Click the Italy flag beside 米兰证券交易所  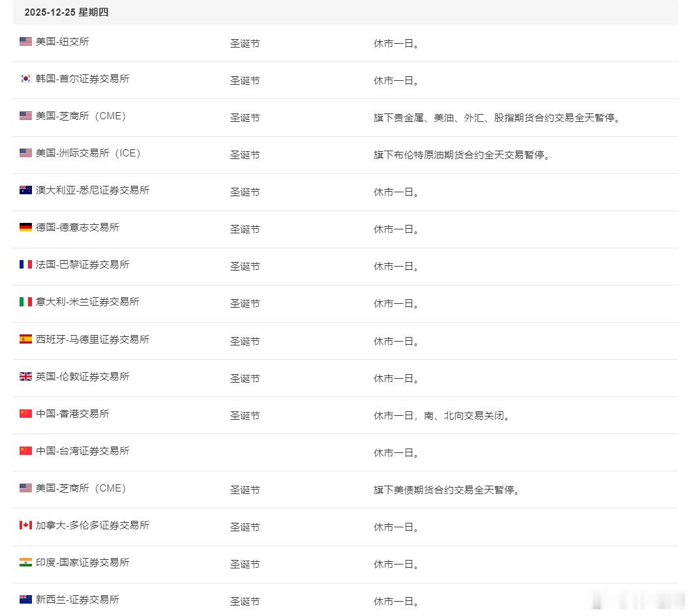tap(25, 302)
